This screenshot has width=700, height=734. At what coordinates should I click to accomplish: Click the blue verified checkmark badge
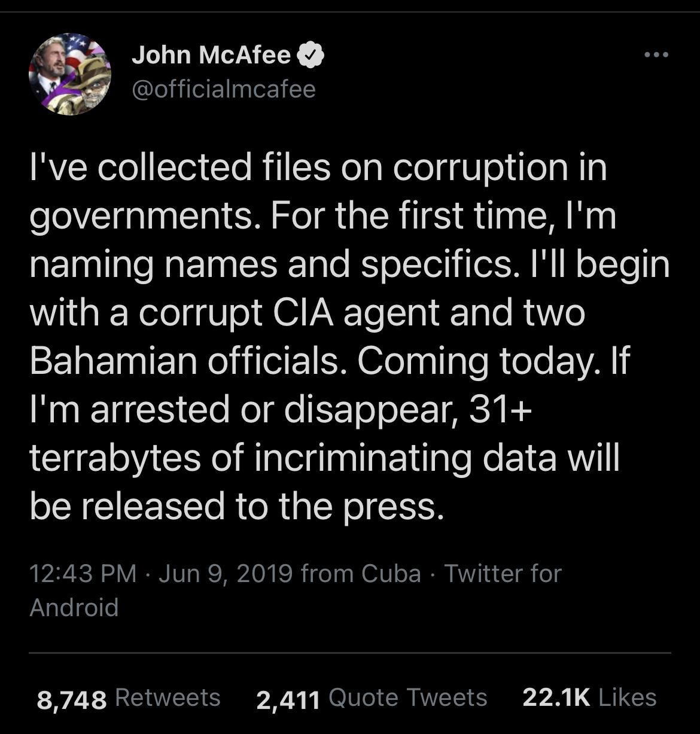tap(311, 56)
